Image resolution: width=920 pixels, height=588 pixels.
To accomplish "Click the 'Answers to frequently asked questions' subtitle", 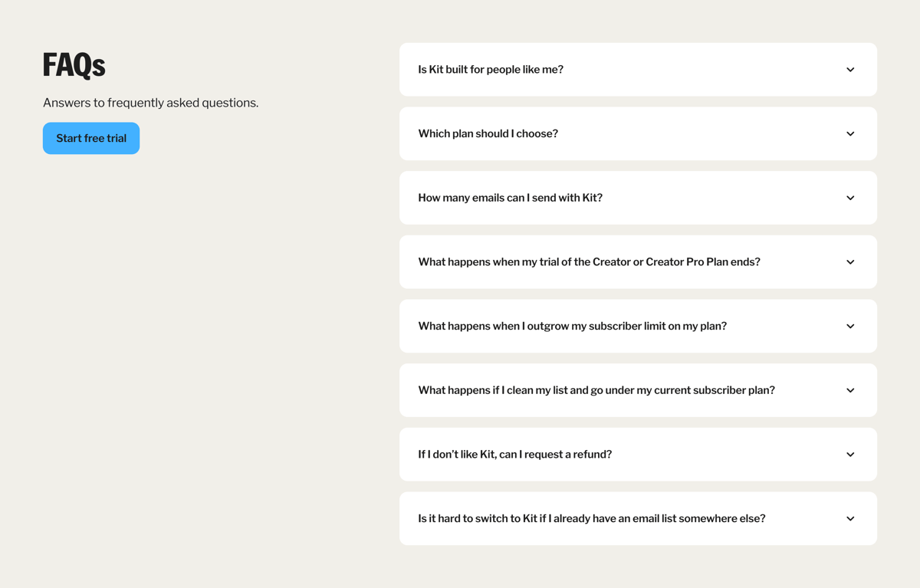I will [150, 102].
